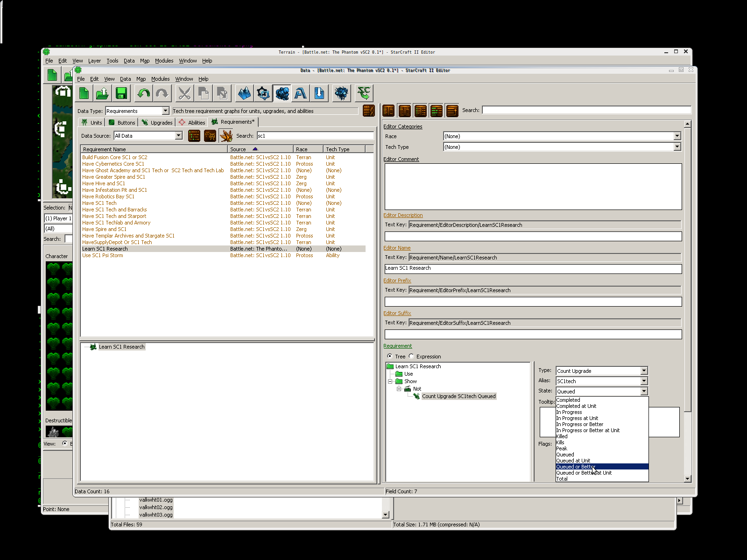The image size is (747, 560).
Task: Click the Open document folder icon
Action: (102, 94)
